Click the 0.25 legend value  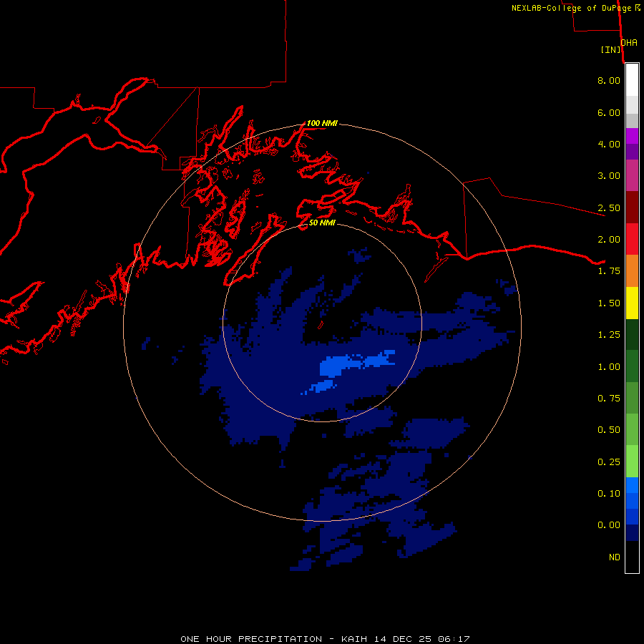[609, 462]
